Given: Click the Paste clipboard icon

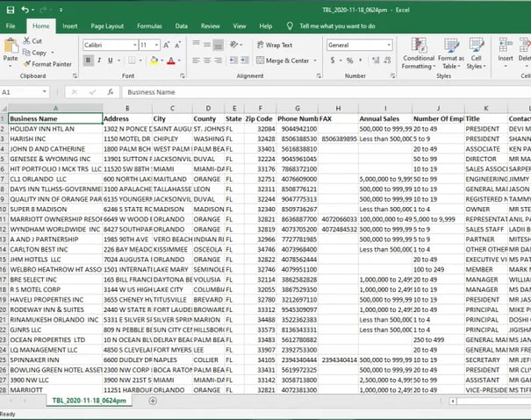Looking at the screenshot, I should pos(11,46).
